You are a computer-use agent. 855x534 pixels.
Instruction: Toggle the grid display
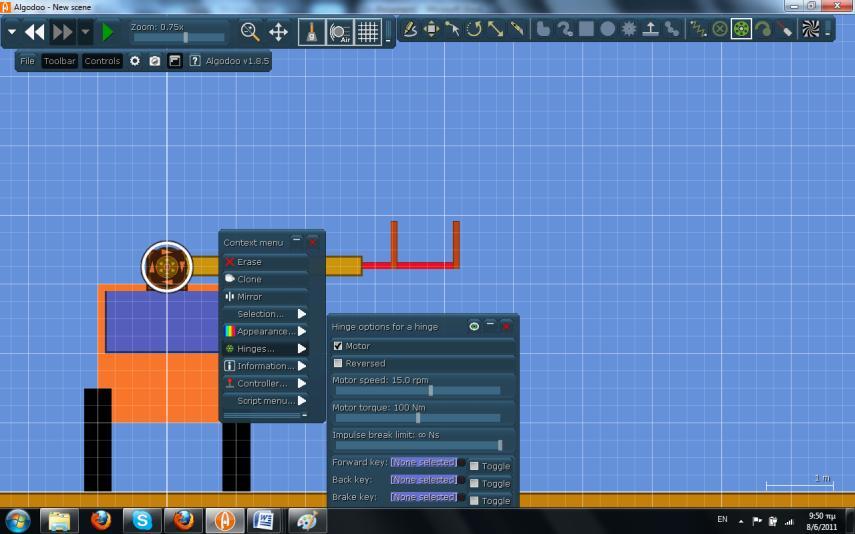click(x=368, y=32)
